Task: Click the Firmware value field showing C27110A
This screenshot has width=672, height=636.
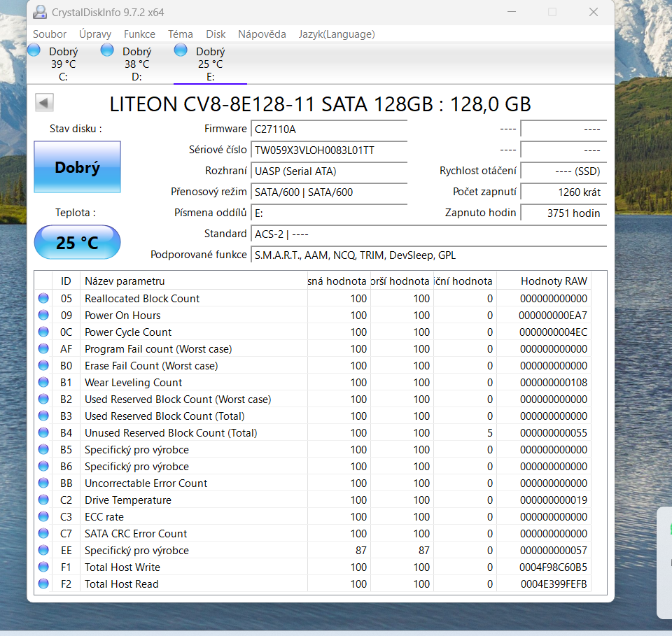Action: click(x=329, y=128)
